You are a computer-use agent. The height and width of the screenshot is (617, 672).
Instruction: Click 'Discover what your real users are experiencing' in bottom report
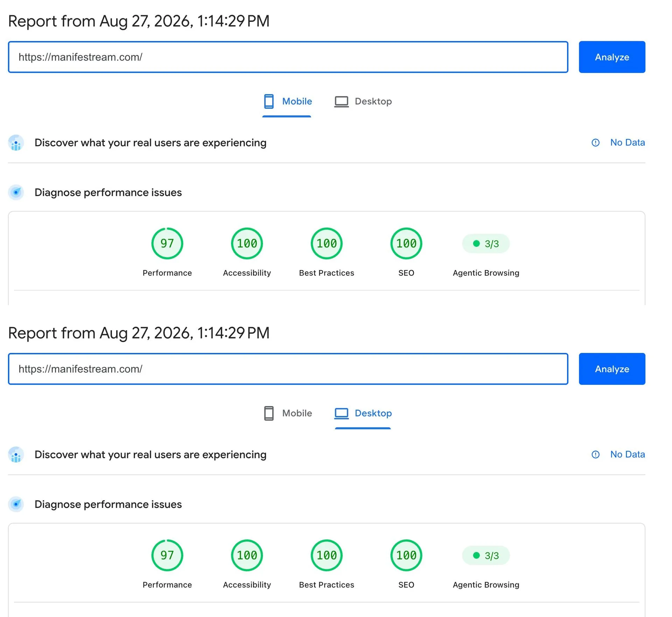(x=150, y=455)
